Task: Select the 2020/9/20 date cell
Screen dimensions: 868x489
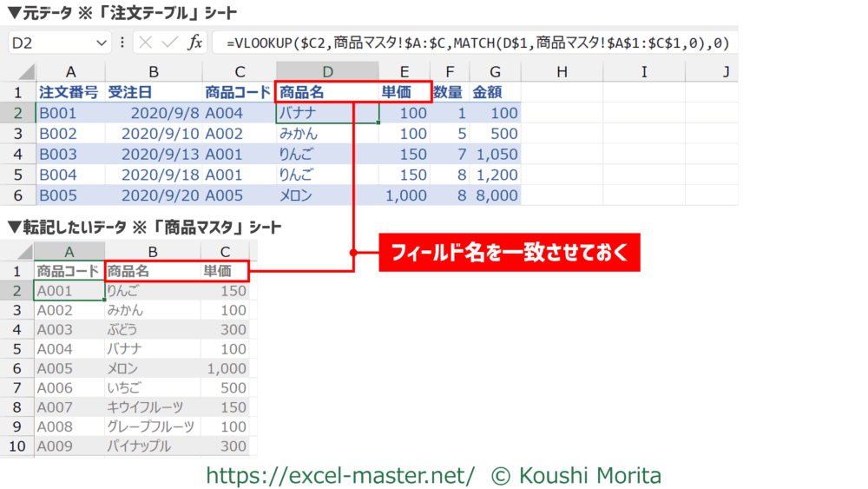Action: 153,195
